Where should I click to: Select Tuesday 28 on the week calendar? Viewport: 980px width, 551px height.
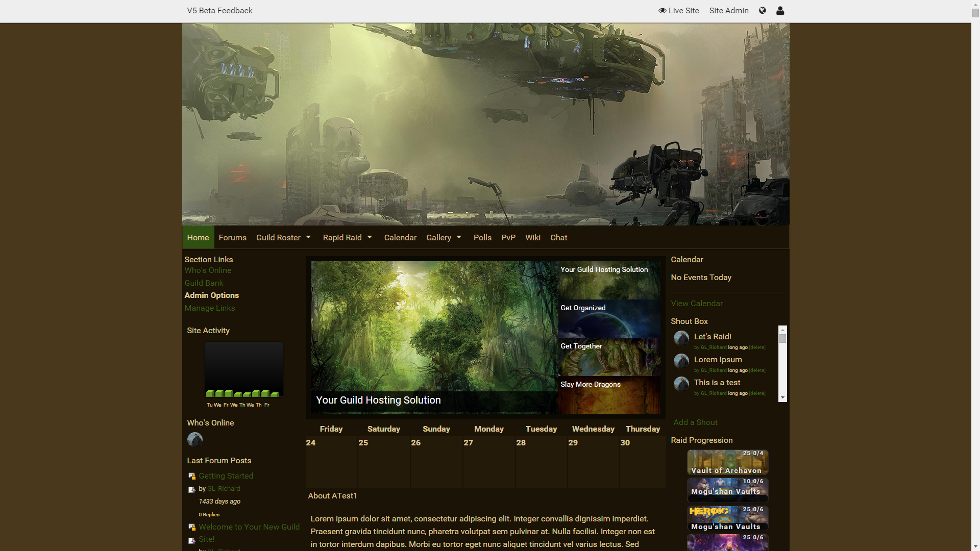pyautogui.click(x=541, y=462)
